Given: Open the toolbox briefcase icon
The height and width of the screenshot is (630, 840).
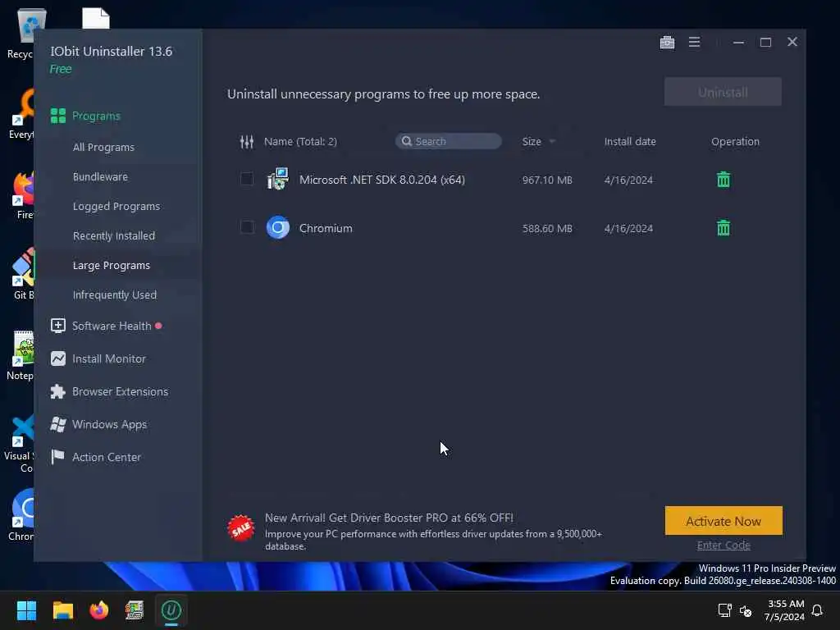Looking at the screenshot, I should pos(667,43).
